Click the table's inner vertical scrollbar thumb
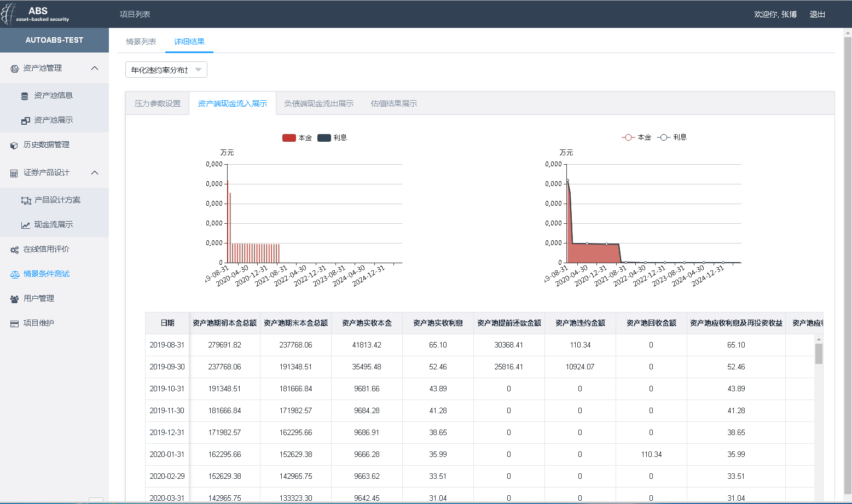The width and height of the screenshot is (852, 504). (x=819, y=354)
